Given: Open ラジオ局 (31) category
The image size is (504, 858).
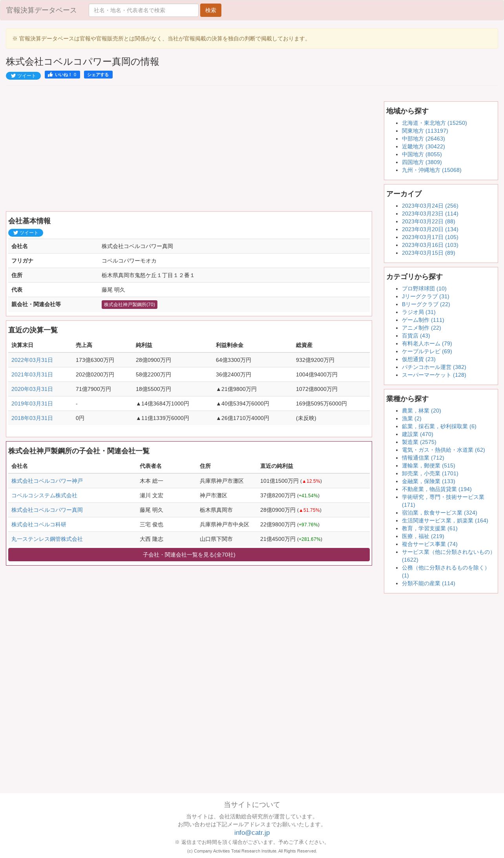Looking at the screenshot, I should [418, 312].
